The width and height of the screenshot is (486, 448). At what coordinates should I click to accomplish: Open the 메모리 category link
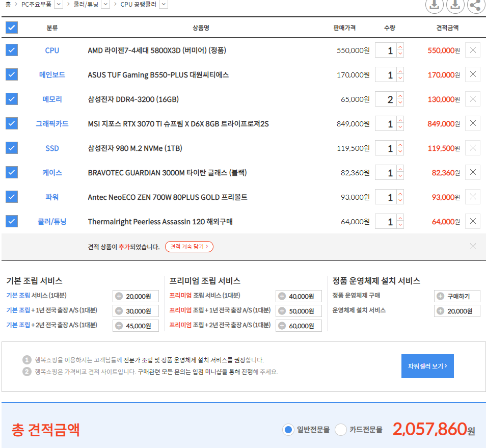[52, 99]
